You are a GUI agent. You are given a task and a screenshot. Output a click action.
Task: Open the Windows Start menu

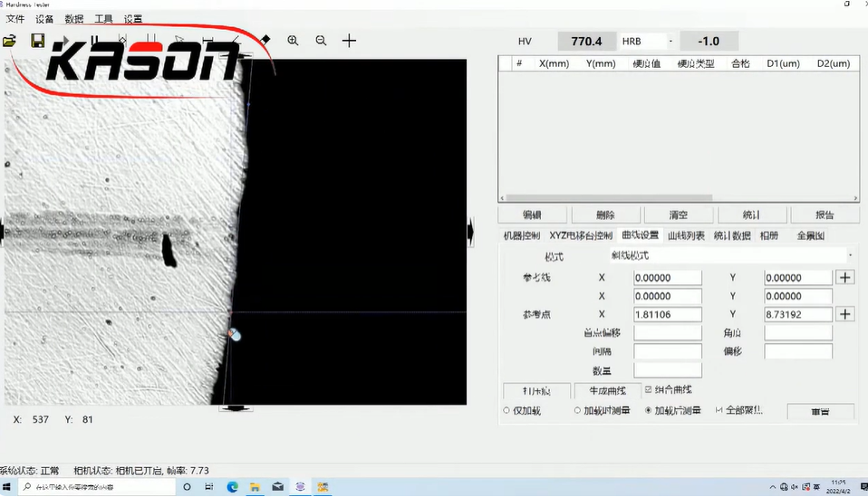tap(6, 487)
